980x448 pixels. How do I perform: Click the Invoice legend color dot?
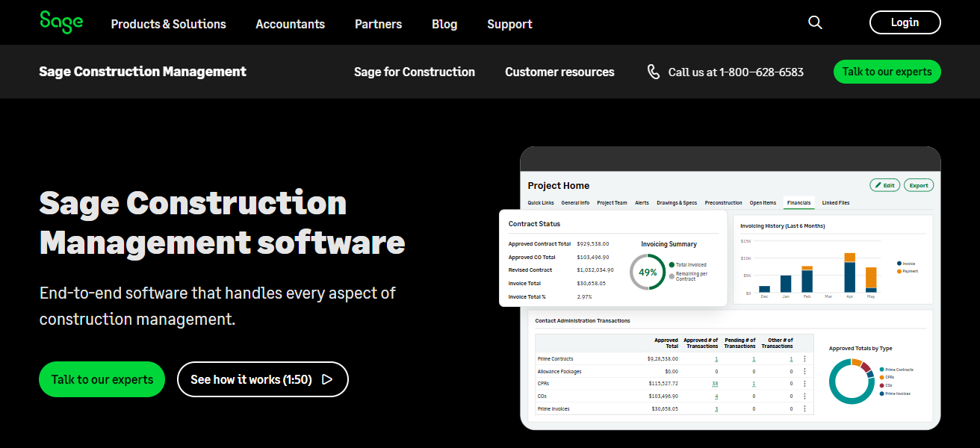click(x=899, y=264)
